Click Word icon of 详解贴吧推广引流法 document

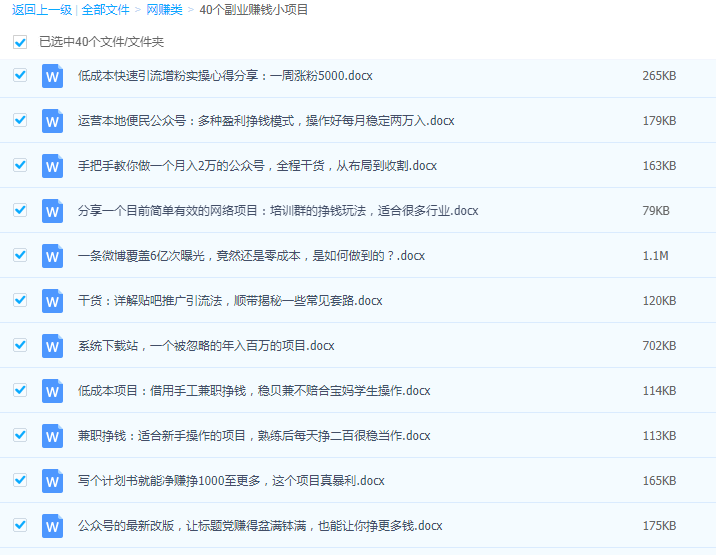[52, 301]
